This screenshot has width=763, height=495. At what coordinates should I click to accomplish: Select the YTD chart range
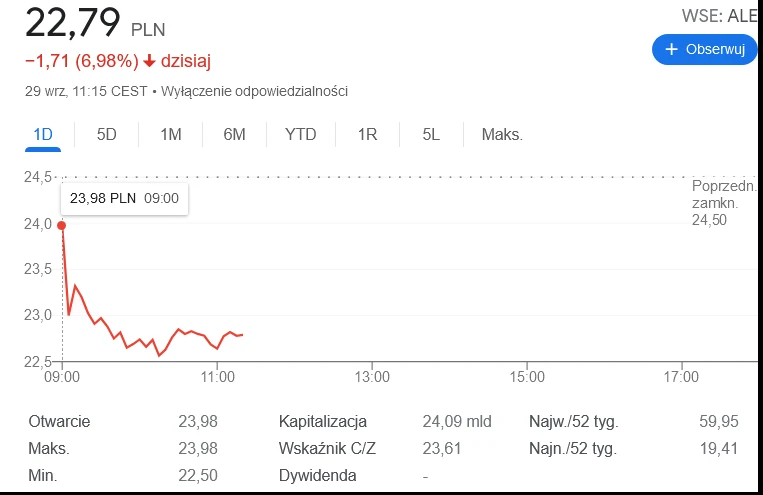pyautogui.click(x=301, y=134)
